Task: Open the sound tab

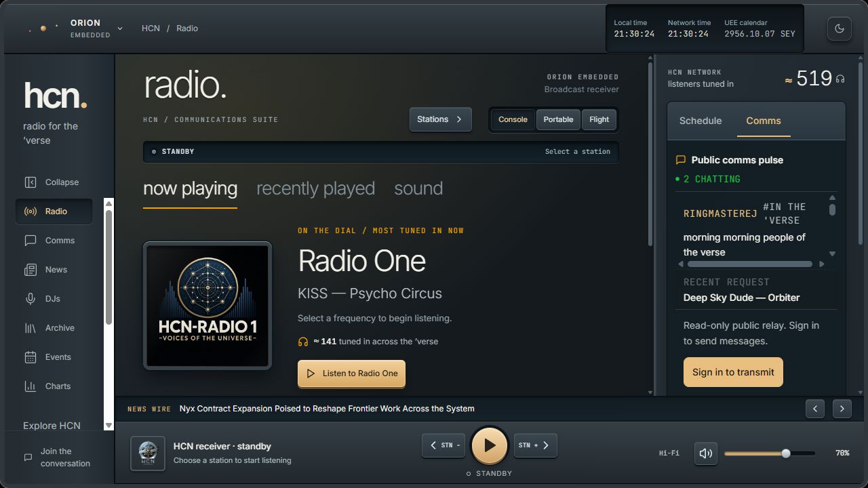Action: [418, 188]
